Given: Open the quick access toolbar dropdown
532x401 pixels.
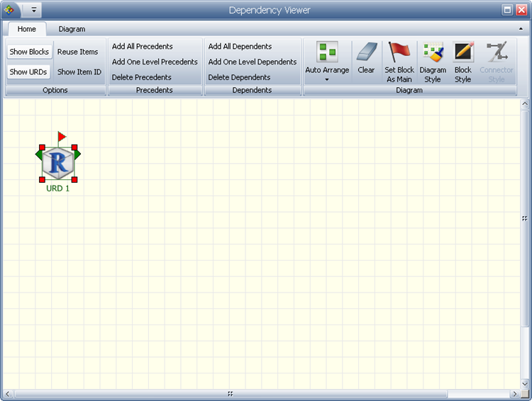Looking at the screenshot, I should coord(34,10).
